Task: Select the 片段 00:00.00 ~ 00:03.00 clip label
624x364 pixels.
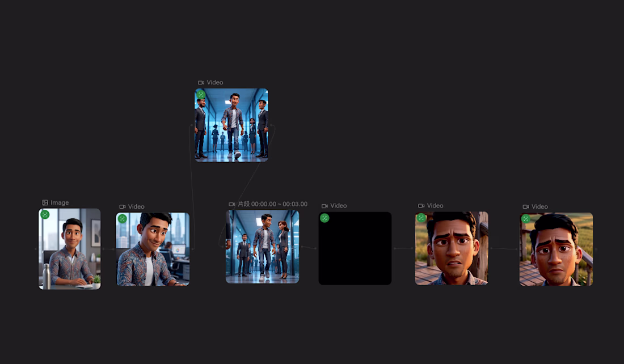Action: [273, 204]
